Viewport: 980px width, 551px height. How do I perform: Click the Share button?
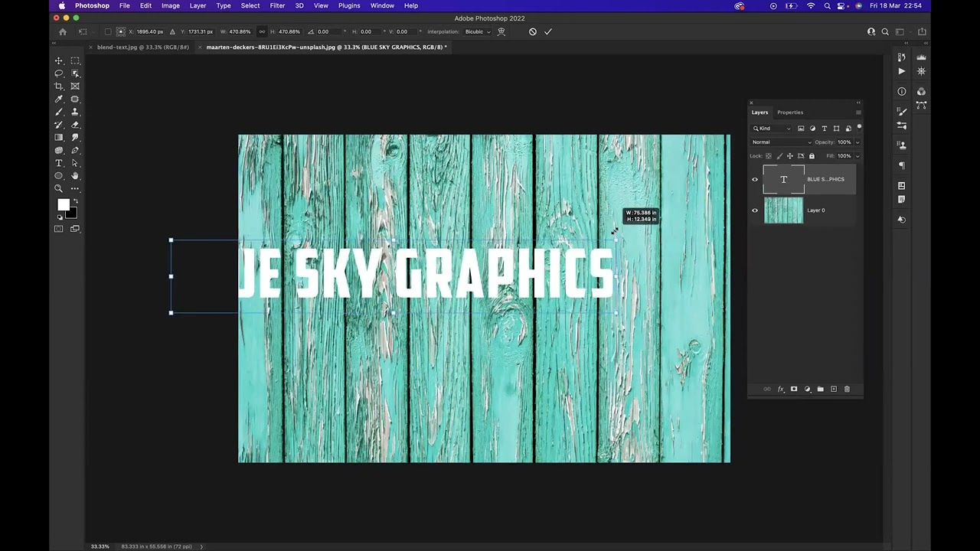[x=922, y=32]
